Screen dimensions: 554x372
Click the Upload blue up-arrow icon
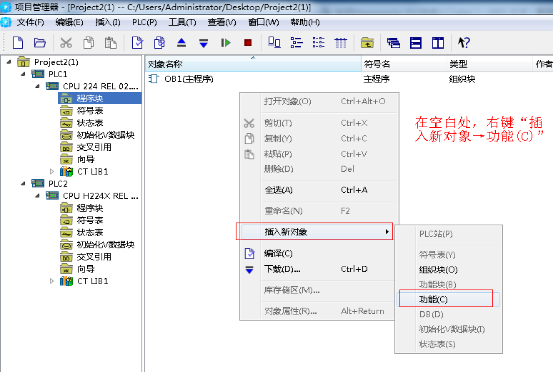[181, 43]
